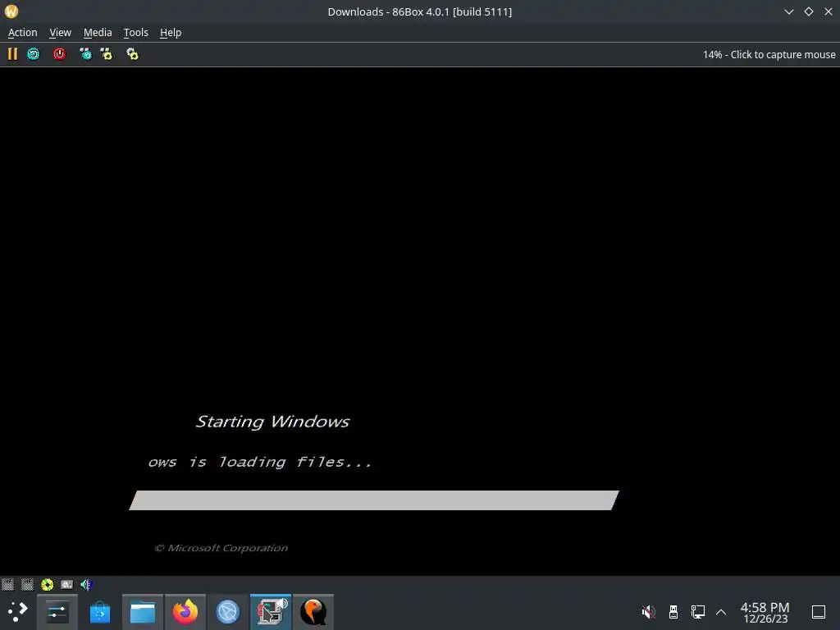
Task: Show the desktop via the corner button
Action: 819,612
